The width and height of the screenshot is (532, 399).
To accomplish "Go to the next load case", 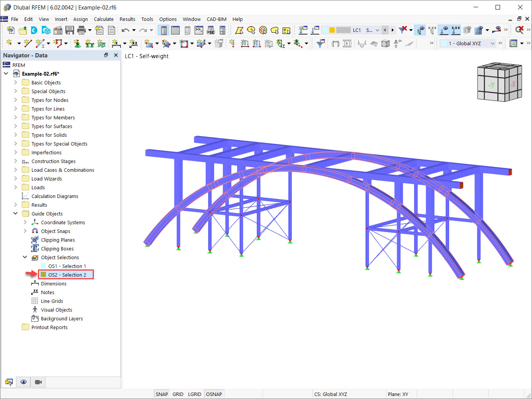I will [x=393, y=30].
